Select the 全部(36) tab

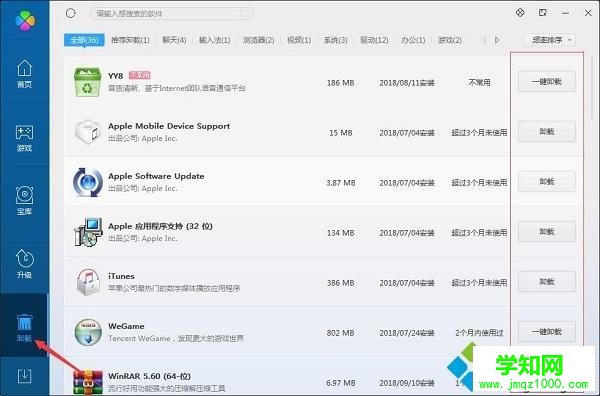84,40
